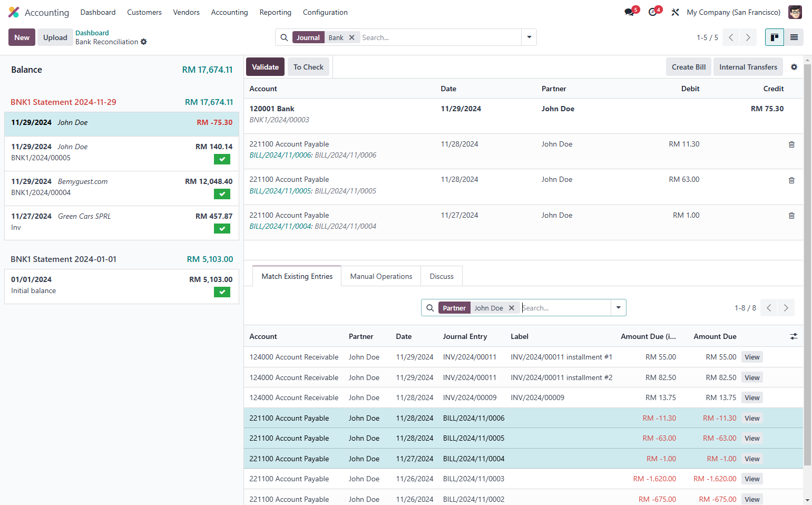The image size is (812, 505).
Task: Open the Configuration menu
Action: 325,12
